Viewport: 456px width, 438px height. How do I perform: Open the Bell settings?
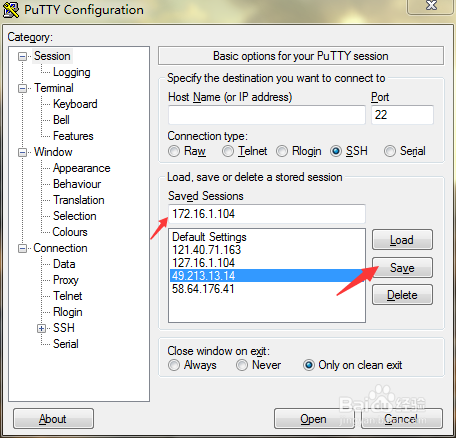pos(61,120)
